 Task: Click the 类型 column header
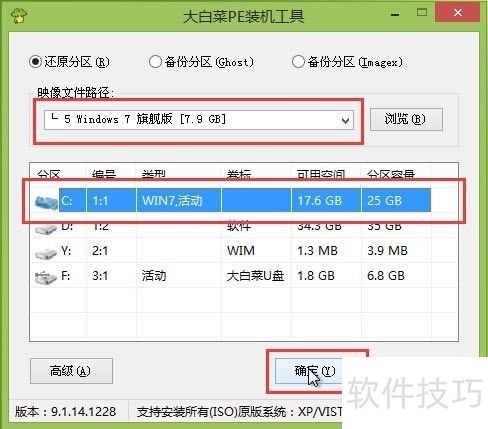(x=153, y=174)
